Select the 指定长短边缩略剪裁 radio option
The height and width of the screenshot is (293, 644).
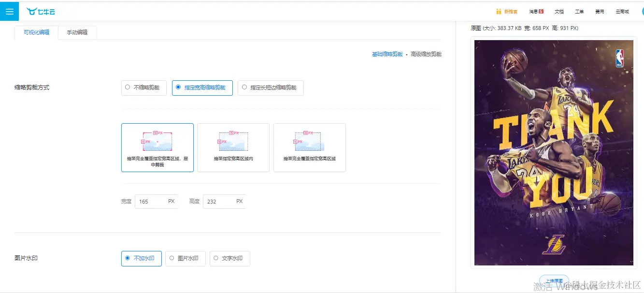point(271,88)
